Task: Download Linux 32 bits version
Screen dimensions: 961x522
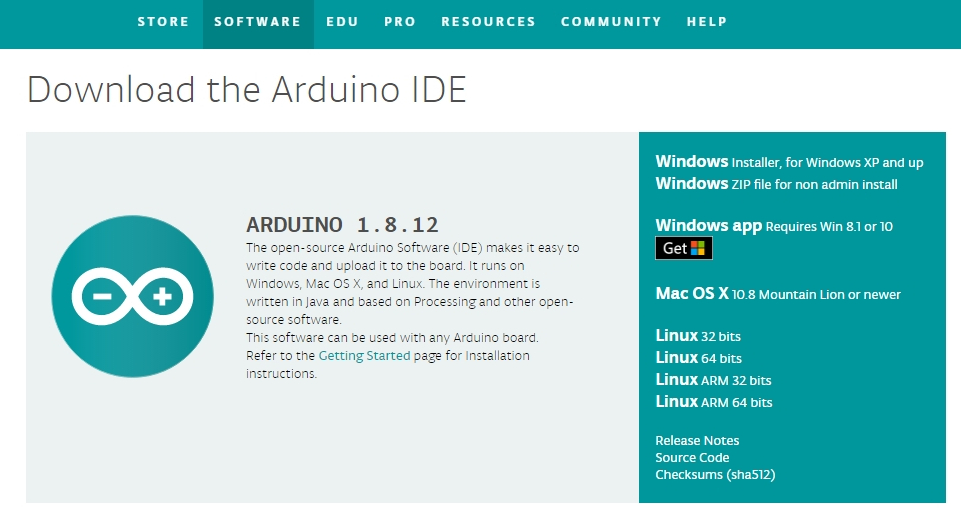Action: (x=698, y=336)
